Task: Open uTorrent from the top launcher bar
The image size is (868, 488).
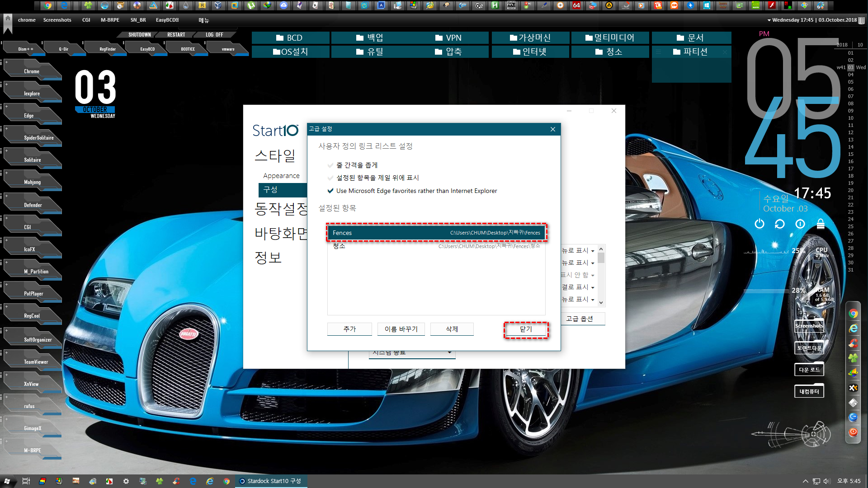Action: coord(251,5)
